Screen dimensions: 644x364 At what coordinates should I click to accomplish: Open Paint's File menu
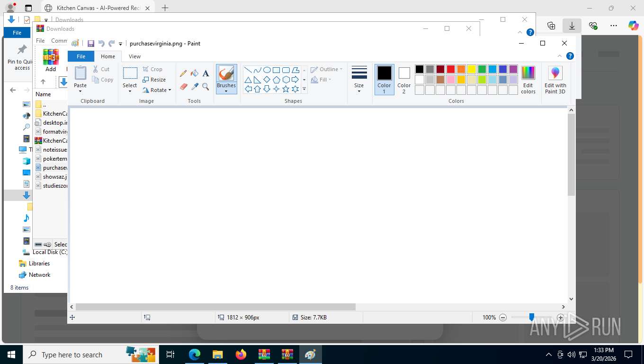coord(81,56)
